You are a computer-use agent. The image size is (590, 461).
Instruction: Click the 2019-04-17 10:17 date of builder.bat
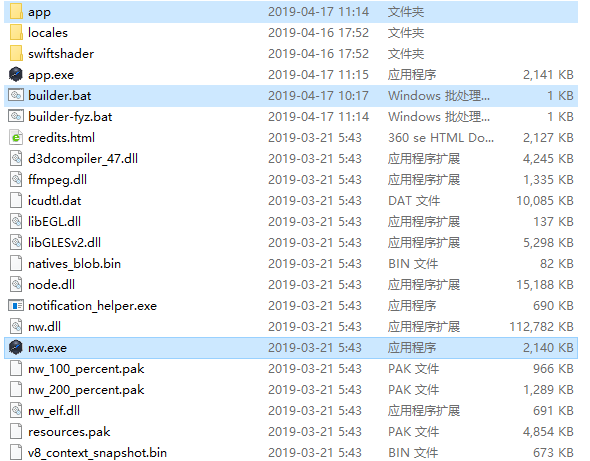tap(318, 96)
